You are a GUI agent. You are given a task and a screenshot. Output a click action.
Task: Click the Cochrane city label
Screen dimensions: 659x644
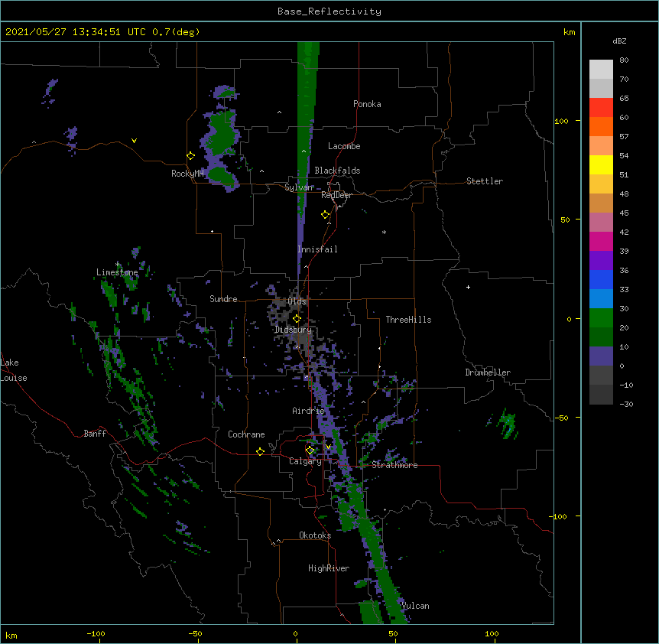(246, 434)
